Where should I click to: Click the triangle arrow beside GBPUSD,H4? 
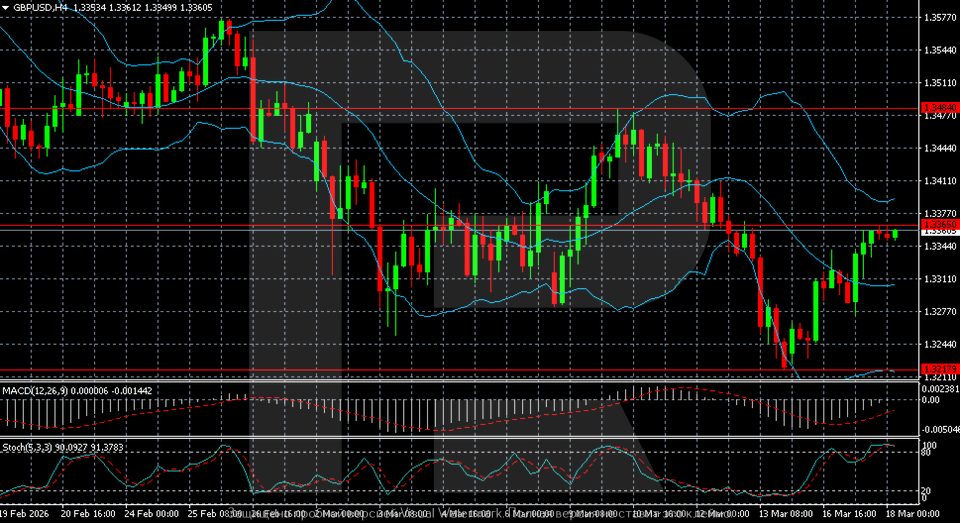coord(6,6)
